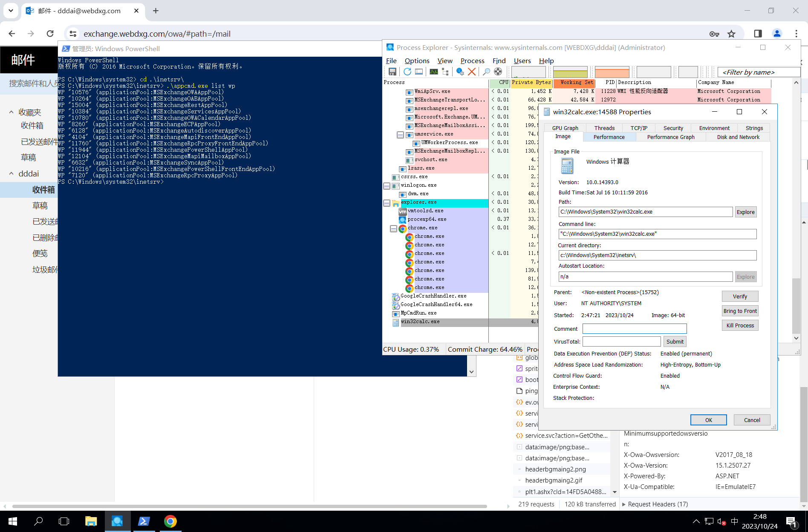Open Chrome side panel icon
Screen dimensions: 808x532
pos(758,34)
